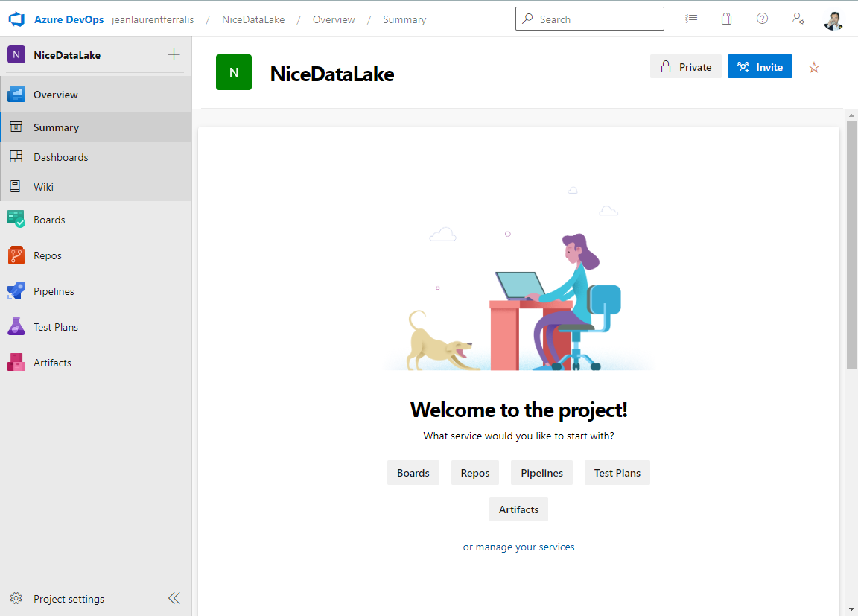Click inside the Search input field
858x616 pixels.
(x=589, y=19)
